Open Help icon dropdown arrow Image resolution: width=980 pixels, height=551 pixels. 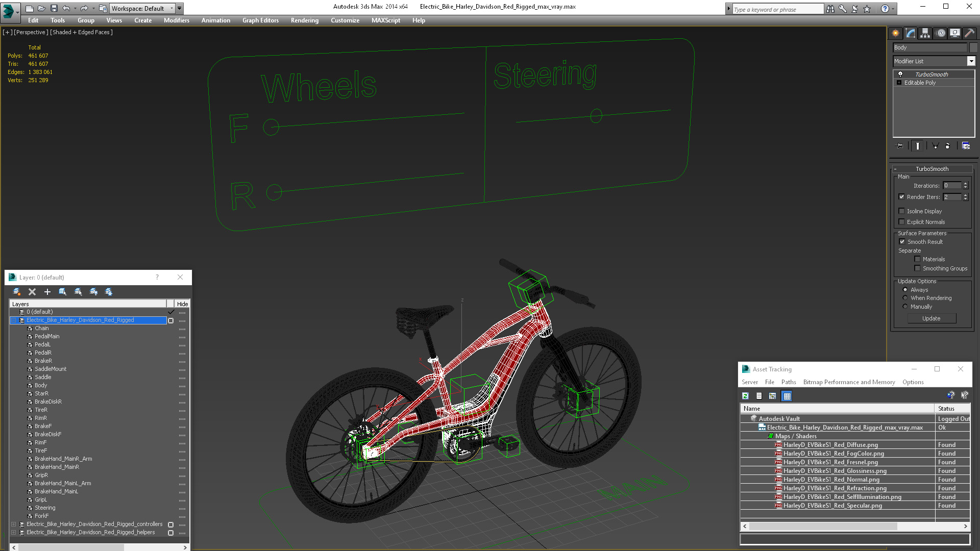coord(893,9)
